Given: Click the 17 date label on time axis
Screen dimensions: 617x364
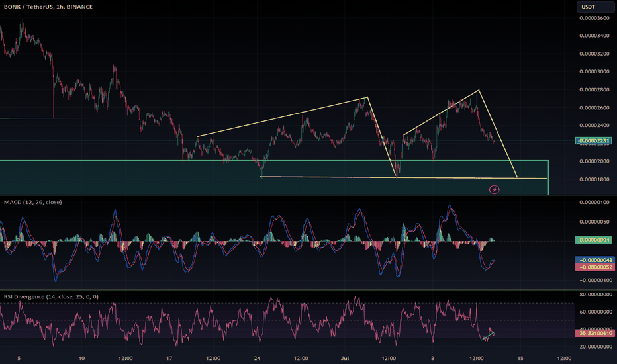Looking at the screenshot, I should [x=169, y=358].
